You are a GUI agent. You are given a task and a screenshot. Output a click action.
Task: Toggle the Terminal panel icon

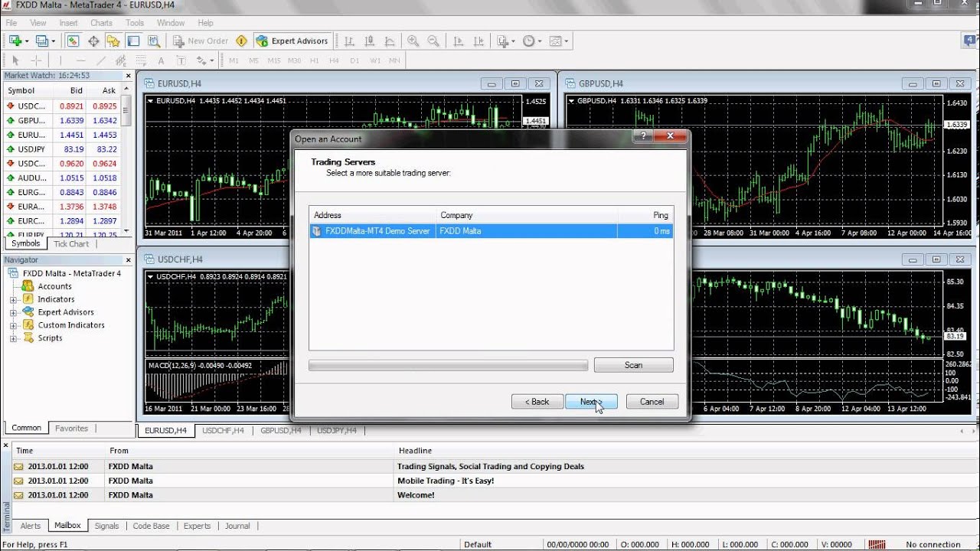tap(133, 41)
